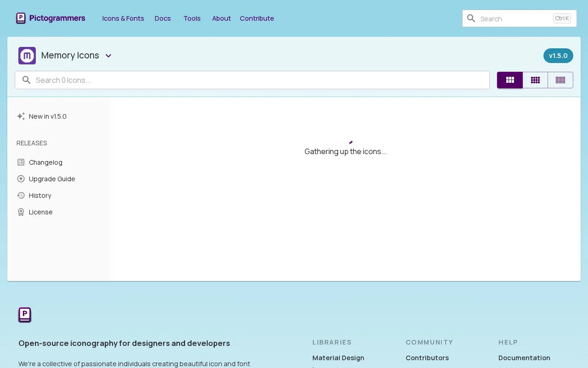Go to the Contribute page
588x368 pixels.
[x=257, y=18]
